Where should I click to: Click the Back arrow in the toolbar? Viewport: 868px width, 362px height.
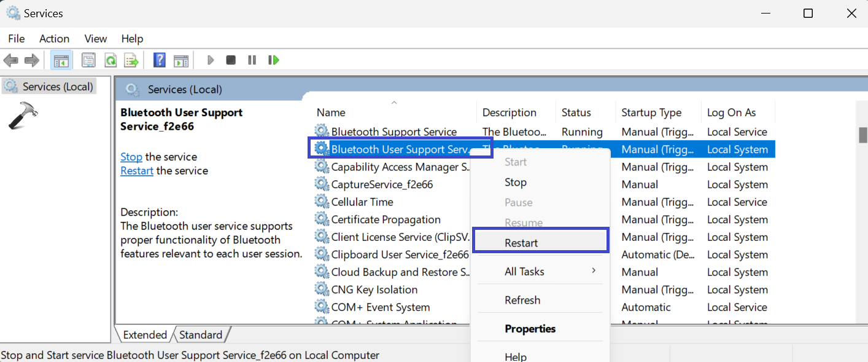point(10,60)
